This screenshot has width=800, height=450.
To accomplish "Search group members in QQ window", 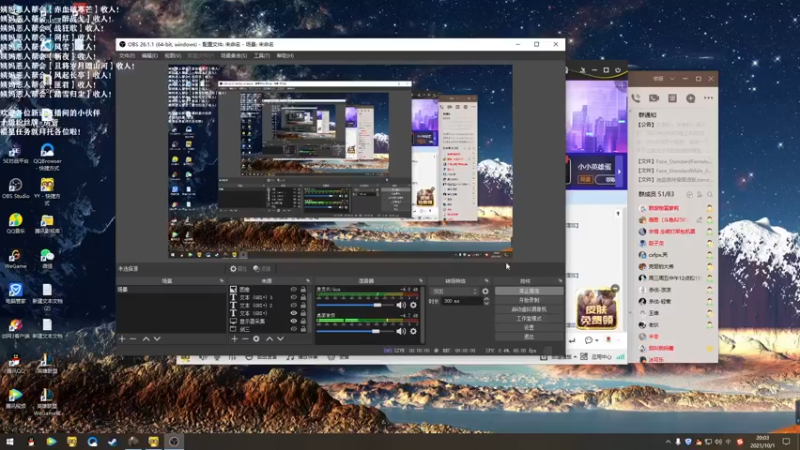I will (710, 194).
